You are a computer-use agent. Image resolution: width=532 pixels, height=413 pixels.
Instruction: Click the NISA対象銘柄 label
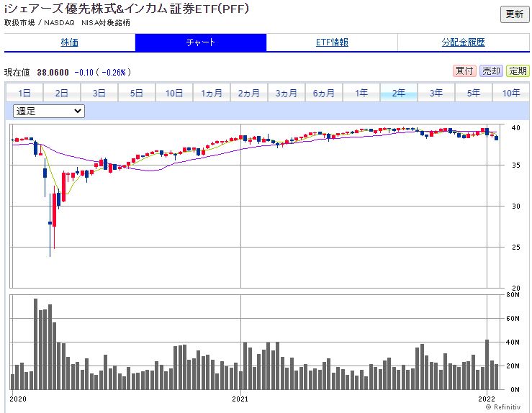[x=106, y=23]
